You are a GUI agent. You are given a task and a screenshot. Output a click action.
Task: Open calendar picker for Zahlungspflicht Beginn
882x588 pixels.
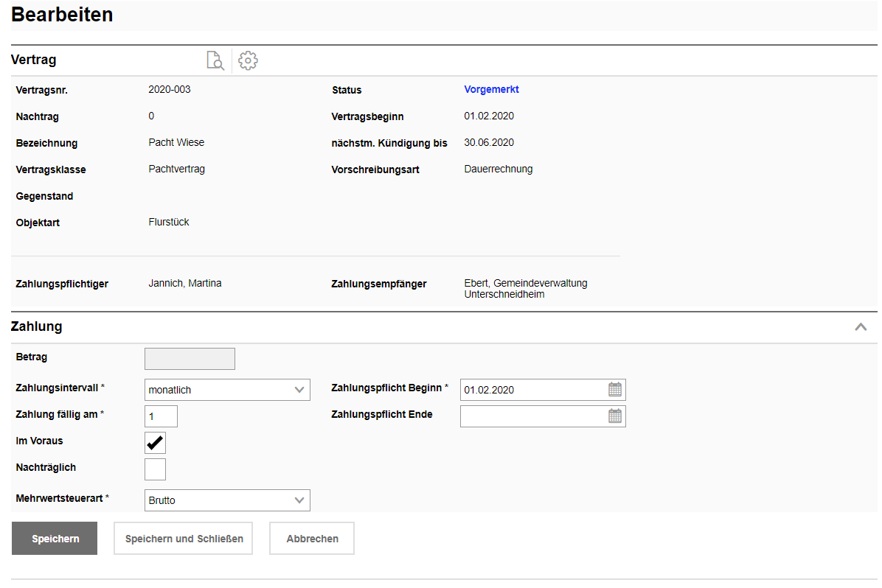point(615,390)
